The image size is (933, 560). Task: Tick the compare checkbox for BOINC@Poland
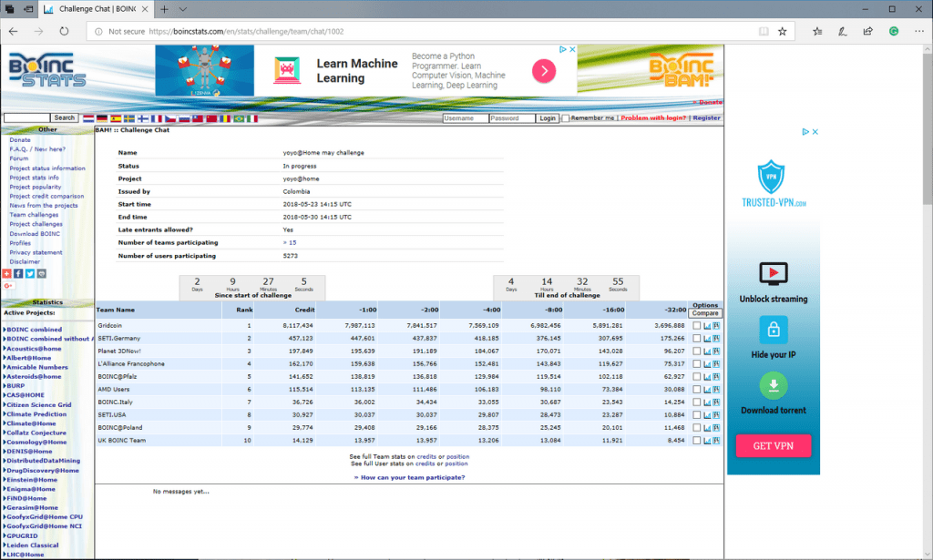(696, 427)
